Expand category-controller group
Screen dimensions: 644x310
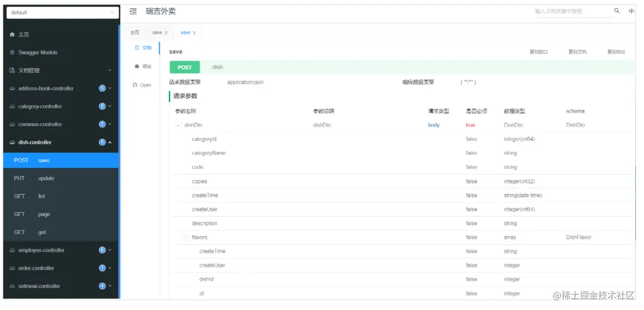61,106
